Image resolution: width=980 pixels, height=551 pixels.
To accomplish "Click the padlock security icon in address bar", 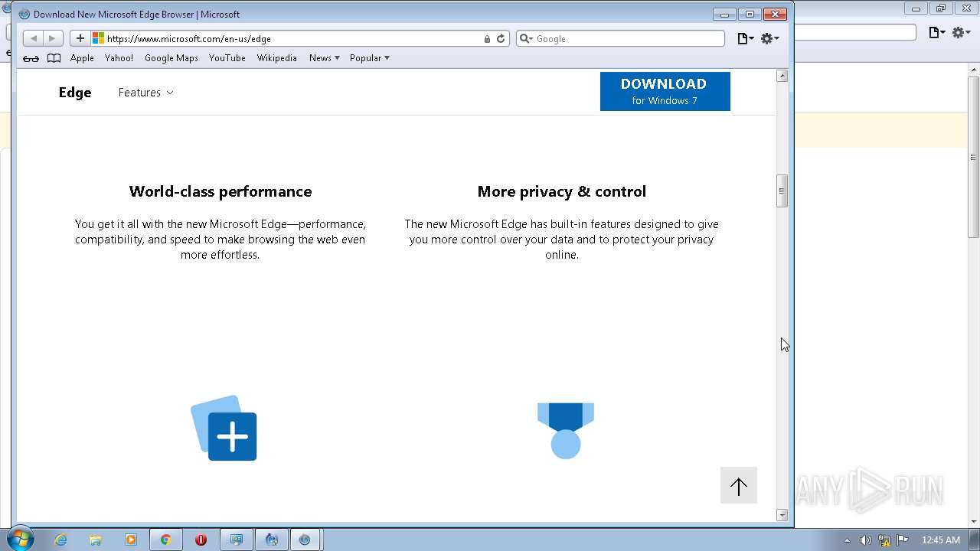I will (x=487, y=38).
